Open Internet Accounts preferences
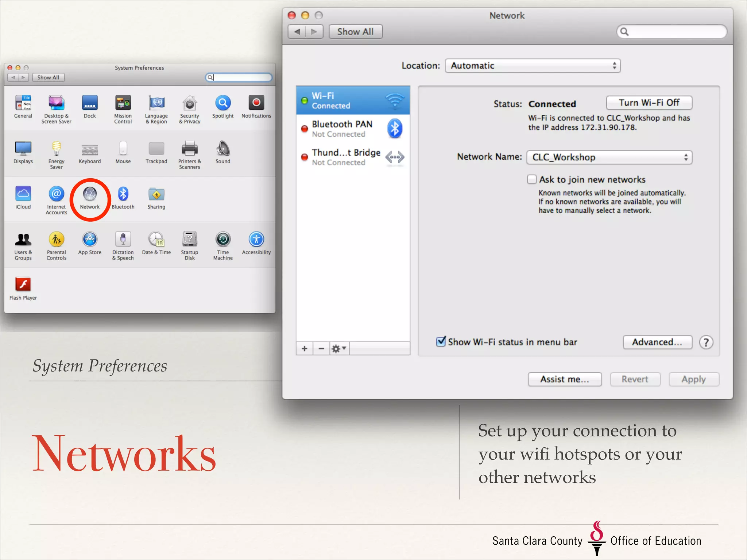747x560 pixels. [x=56, y=194]
